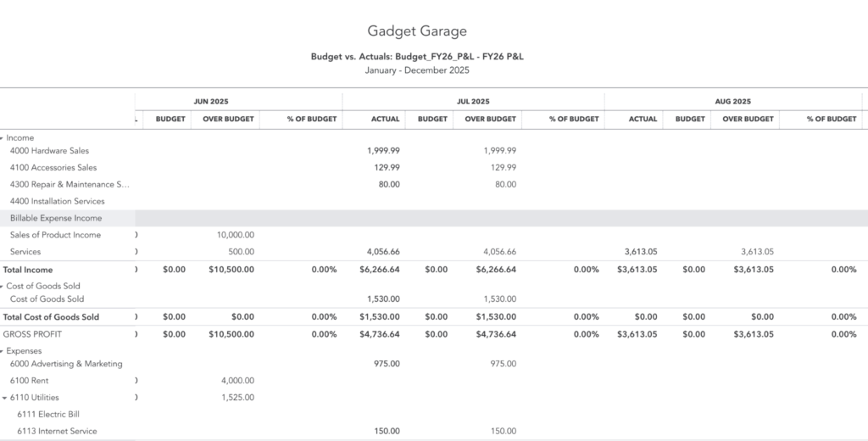Select the % OF BUDGET header under AUG 2025
The image size is (868, 441).
[832, 119]
